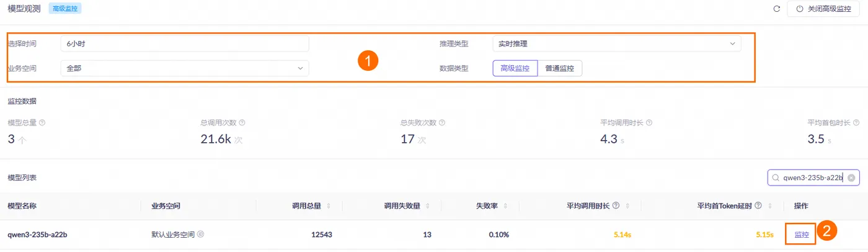Click the help icon beside 模型总量

coord(42,123)
